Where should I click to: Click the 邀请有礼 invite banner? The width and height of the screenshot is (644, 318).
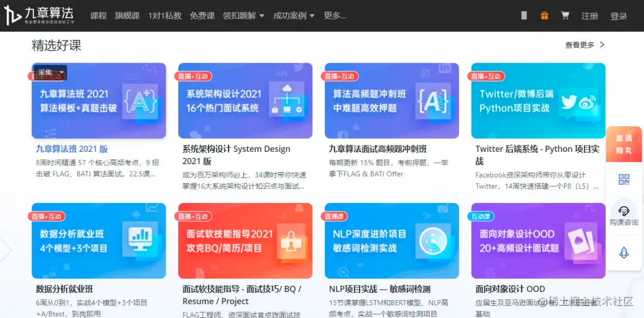(624, 144)
